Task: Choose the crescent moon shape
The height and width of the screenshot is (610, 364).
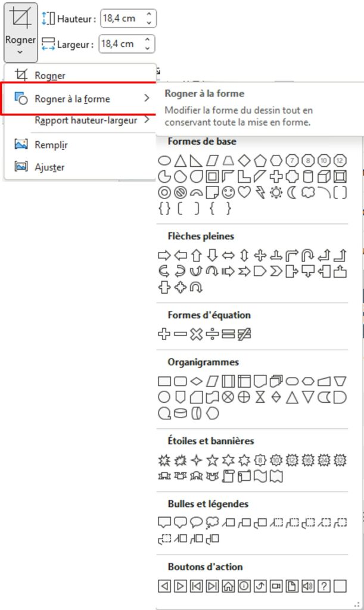Action: (x=292, y=192)
